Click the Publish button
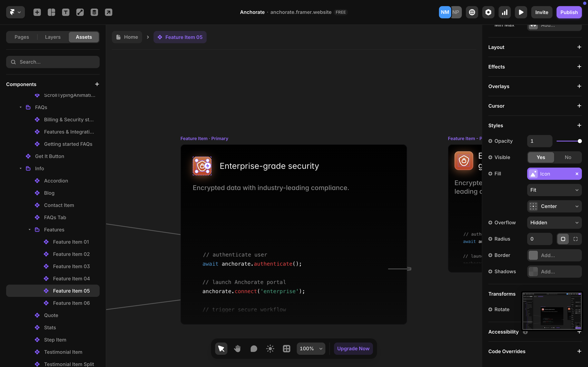 [569, 12]
